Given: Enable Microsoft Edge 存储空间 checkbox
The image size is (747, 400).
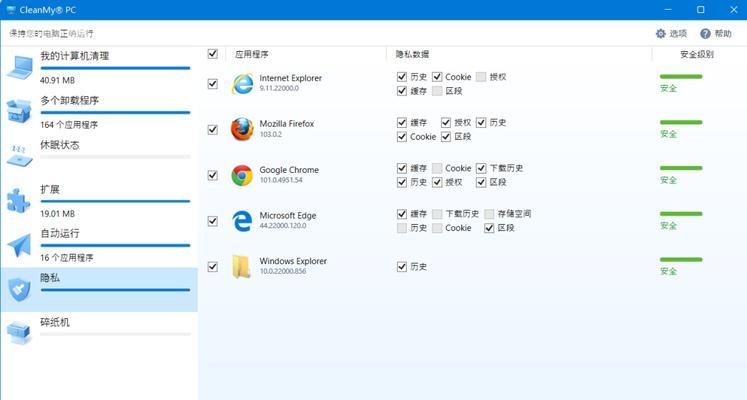Looking at the screenshot, I should click(489, 214).
